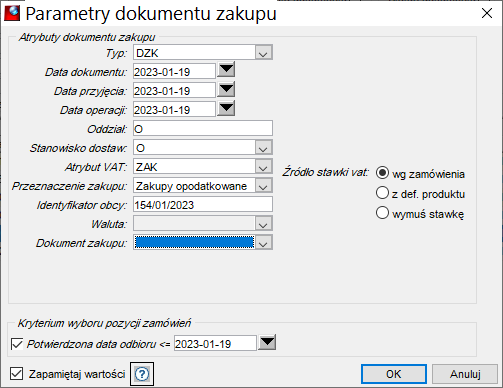Select the 'wymuś stawkę' radio option

click(x=382, y=213)
